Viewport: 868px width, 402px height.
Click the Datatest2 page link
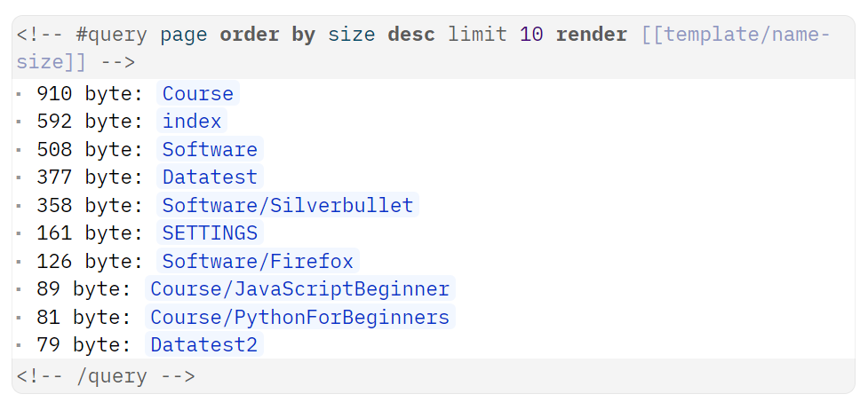203,345
